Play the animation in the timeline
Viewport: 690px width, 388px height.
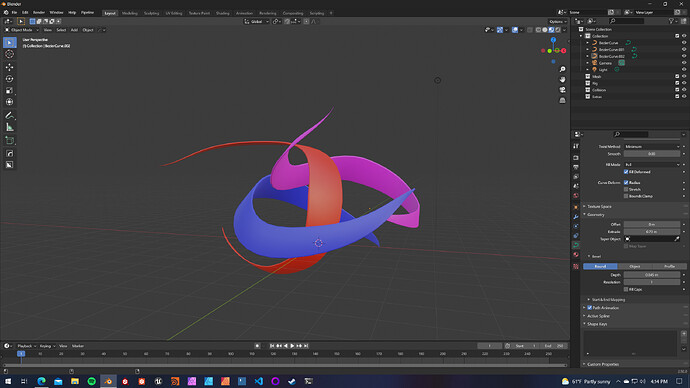click(x=292, y=346)
